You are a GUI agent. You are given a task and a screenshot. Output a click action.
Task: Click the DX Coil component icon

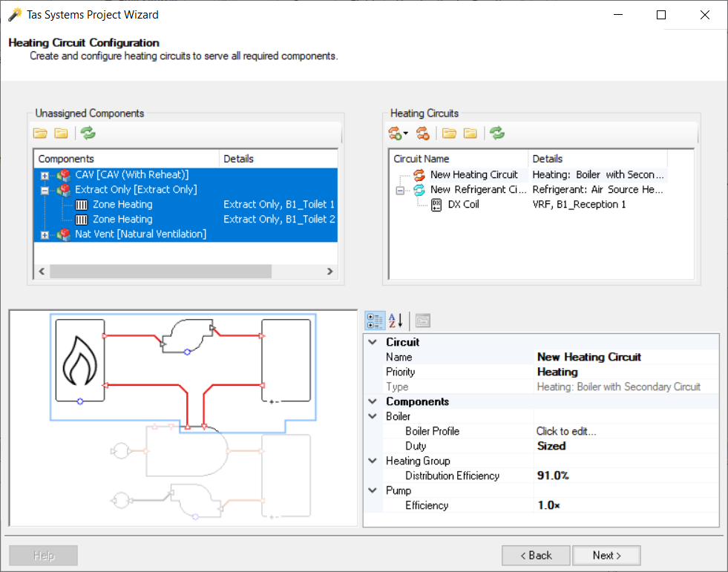[436, 205]
